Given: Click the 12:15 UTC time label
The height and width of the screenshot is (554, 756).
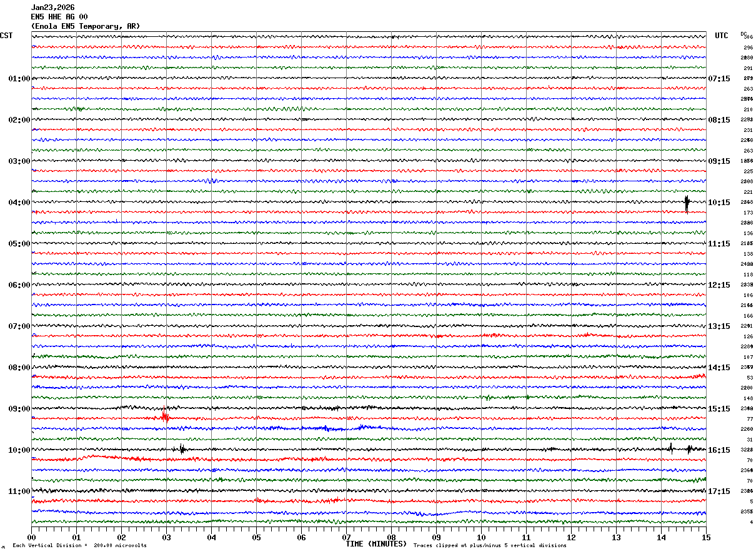Looking at the screenshot, I should coord(719,285).
